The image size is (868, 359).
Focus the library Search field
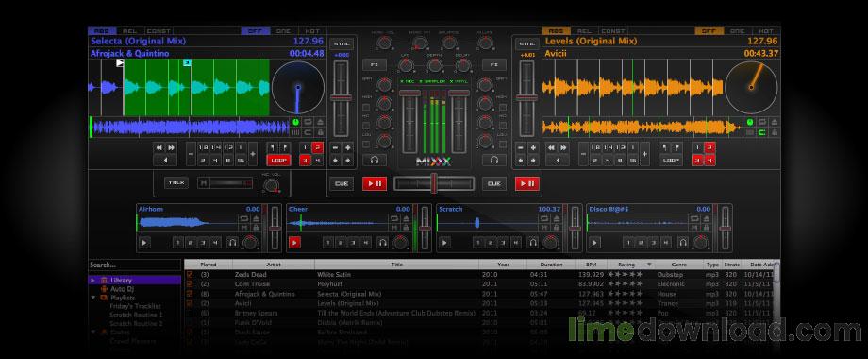pyautogui.click(x=135, y=265)
